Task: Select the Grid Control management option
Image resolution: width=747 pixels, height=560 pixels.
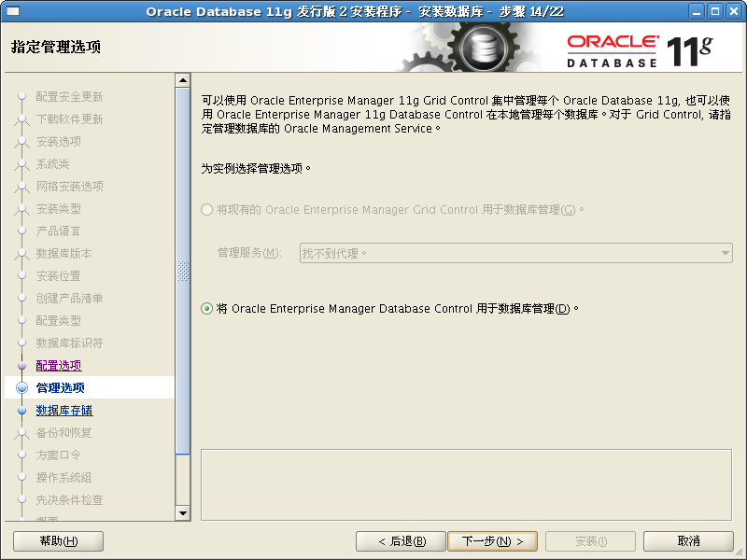Action: pos(206,210)
